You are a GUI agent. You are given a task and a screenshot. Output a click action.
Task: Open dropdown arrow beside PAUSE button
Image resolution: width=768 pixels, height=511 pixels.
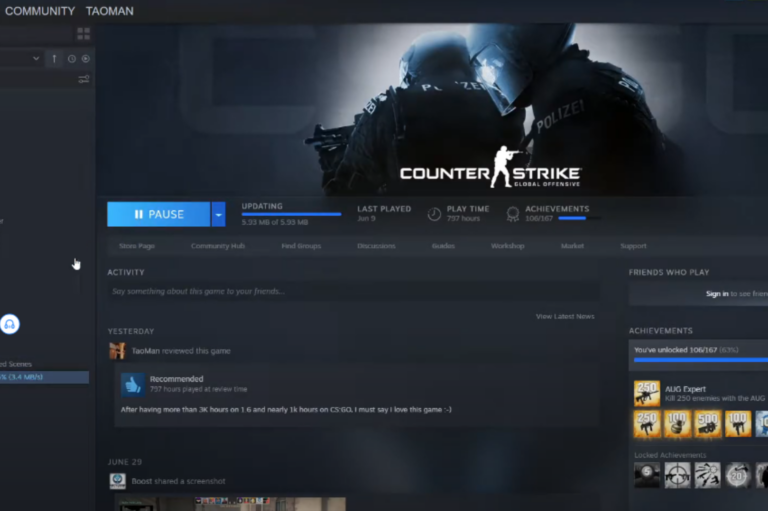218,214
